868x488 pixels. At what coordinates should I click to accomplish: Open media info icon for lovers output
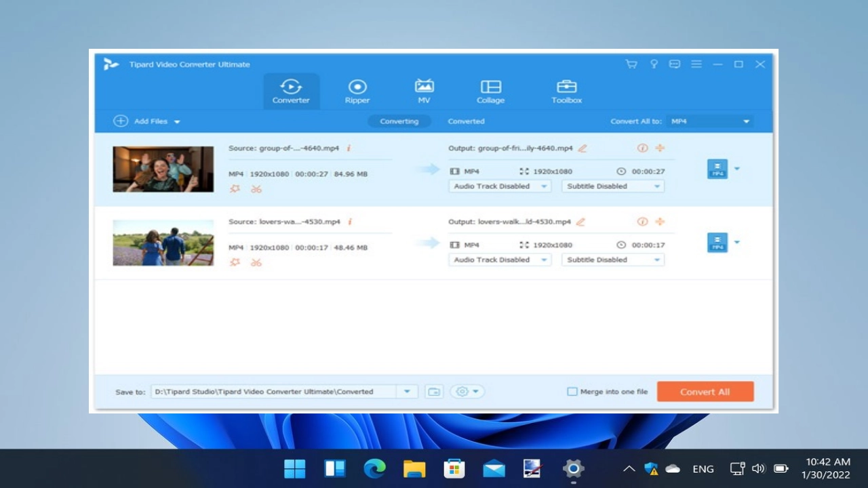[x=642, y=222]
